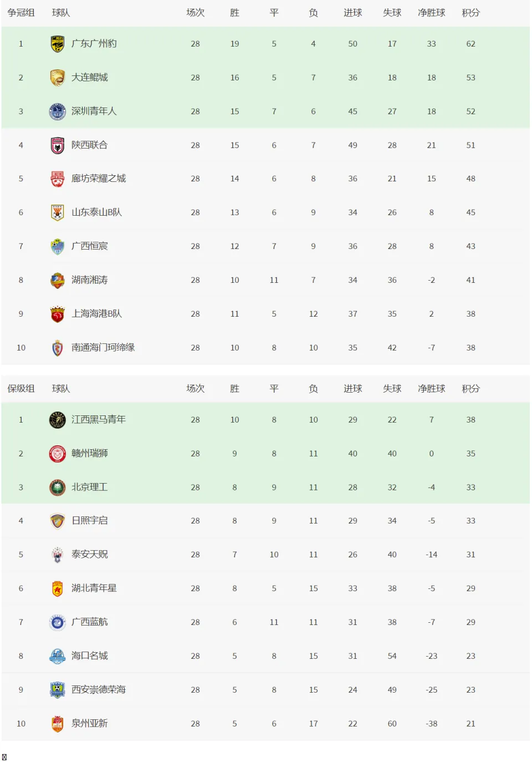The image size is (532, 762).
Task: Open the 海口名城 team logo
Action: click(x=57, y=656)
